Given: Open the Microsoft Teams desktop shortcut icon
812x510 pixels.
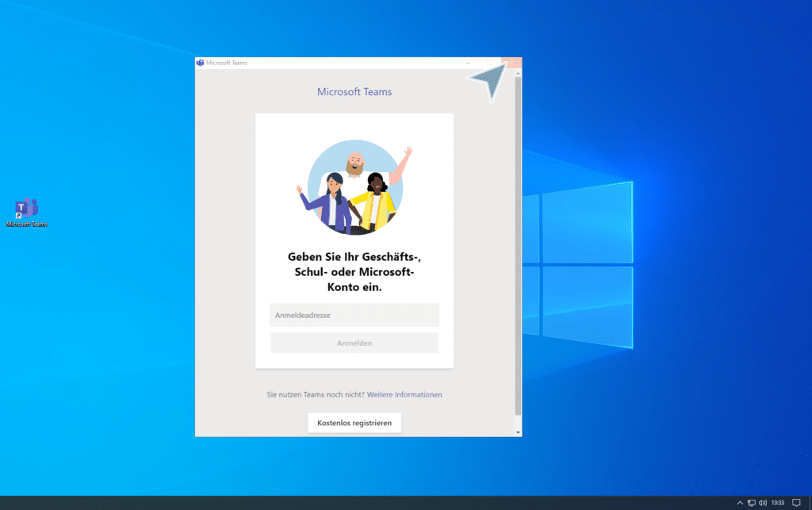Looking at the screenshot, I should pyautogui.click(x=26, y=213).
